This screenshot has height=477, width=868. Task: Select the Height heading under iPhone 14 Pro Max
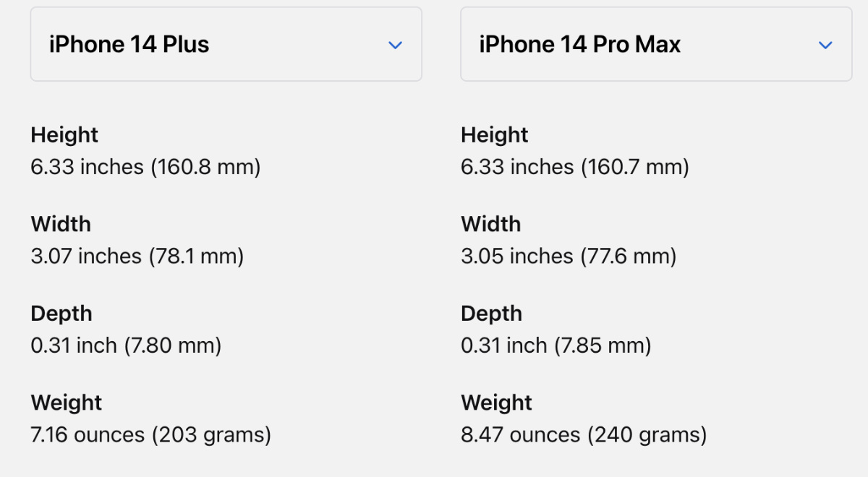click(x=495, y=135)
